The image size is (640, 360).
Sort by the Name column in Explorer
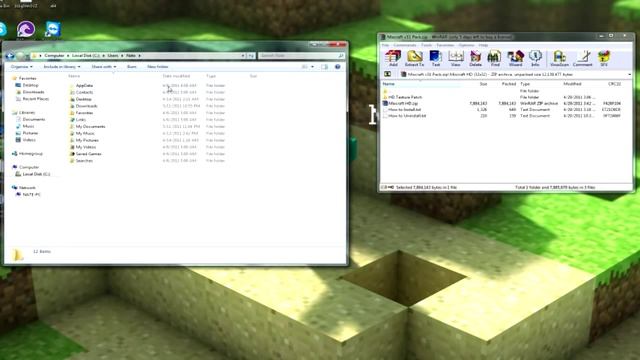point(74,76)
